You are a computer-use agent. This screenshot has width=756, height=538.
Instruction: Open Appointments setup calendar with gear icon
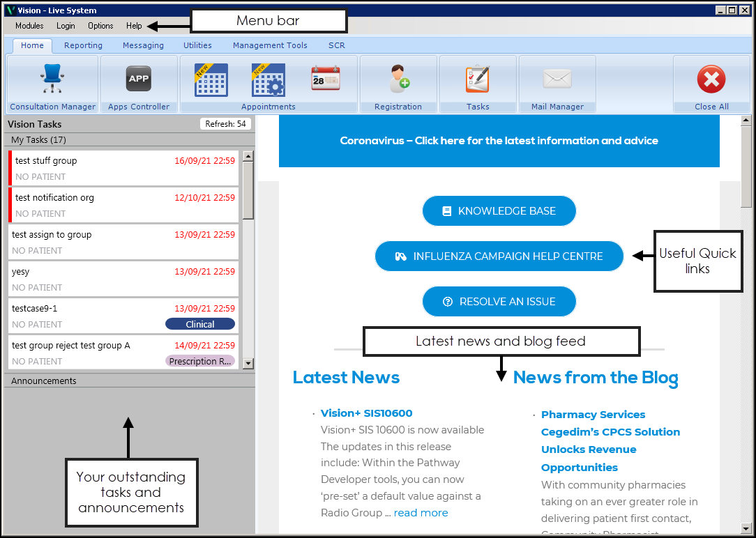268,79
